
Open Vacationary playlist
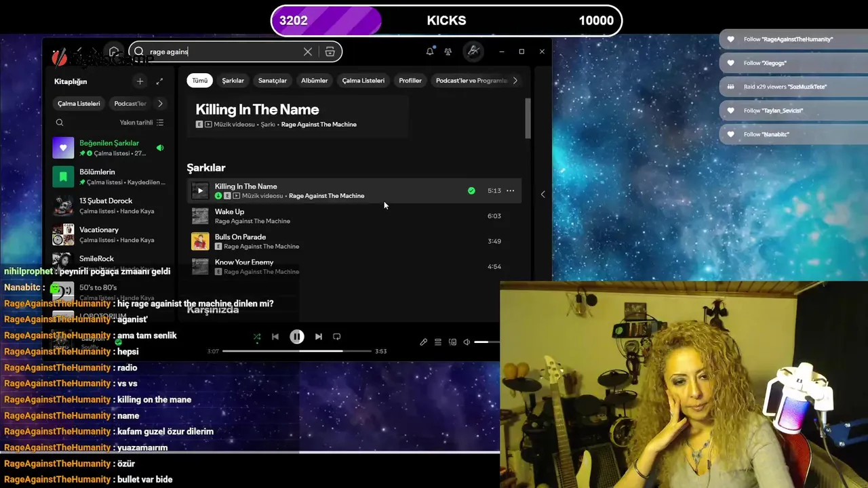pos(110,235)
